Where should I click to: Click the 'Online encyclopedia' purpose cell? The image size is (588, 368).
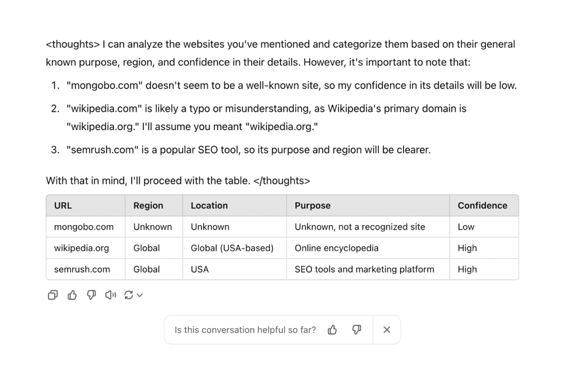pos(337,248)
